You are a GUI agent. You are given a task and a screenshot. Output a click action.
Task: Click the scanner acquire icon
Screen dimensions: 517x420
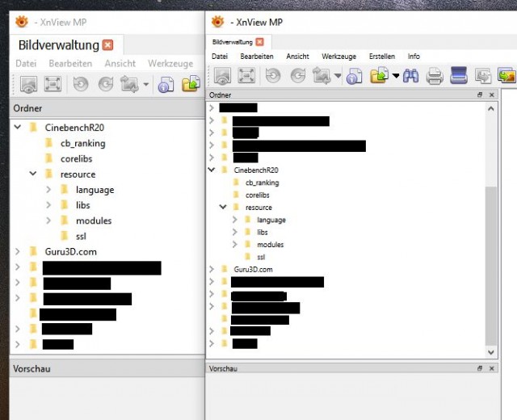459,75
